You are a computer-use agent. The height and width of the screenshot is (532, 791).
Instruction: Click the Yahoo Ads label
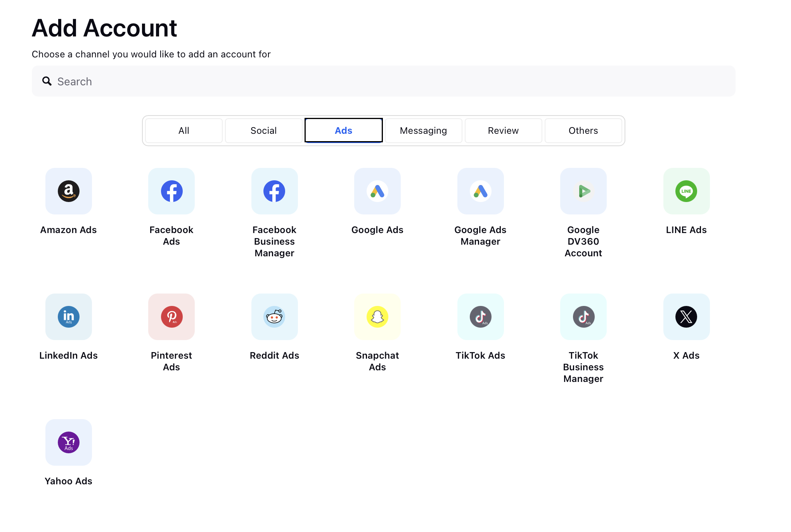(69, 481)
